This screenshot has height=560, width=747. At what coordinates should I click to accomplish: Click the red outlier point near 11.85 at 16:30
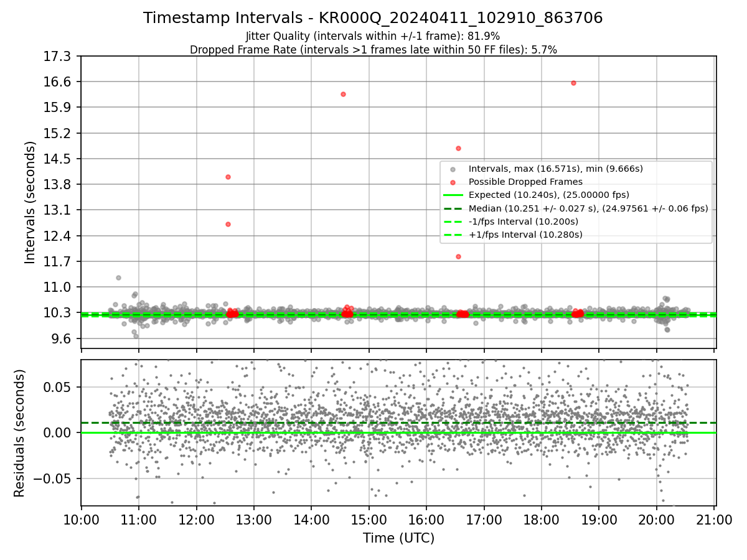coord(458,256)
